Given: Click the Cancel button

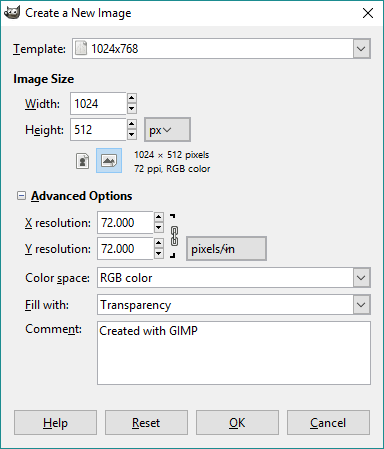Looking at the screenshot, I should click(328, 423).
